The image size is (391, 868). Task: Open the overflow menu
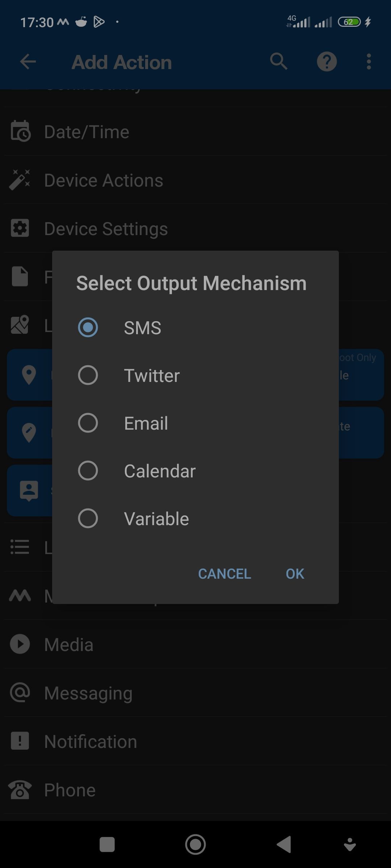(x=368, y=61)
